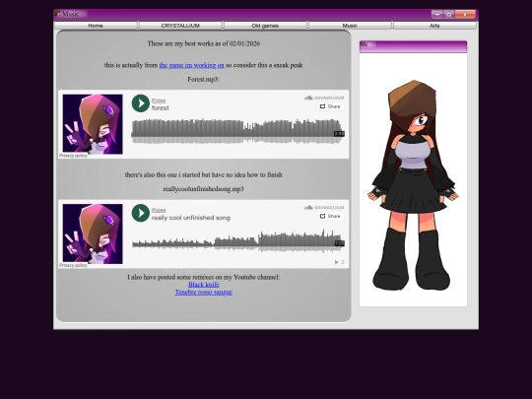The height and width of the screenshot is (399, 532).
Task: Play the really cool unfinished song
Action: (141, 213)
